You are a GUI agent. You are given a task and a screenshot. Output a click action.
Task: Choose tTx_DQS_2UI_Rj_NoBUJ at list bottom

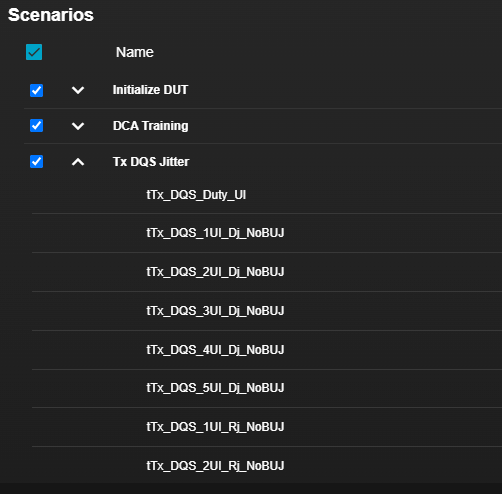coord(215,466)
